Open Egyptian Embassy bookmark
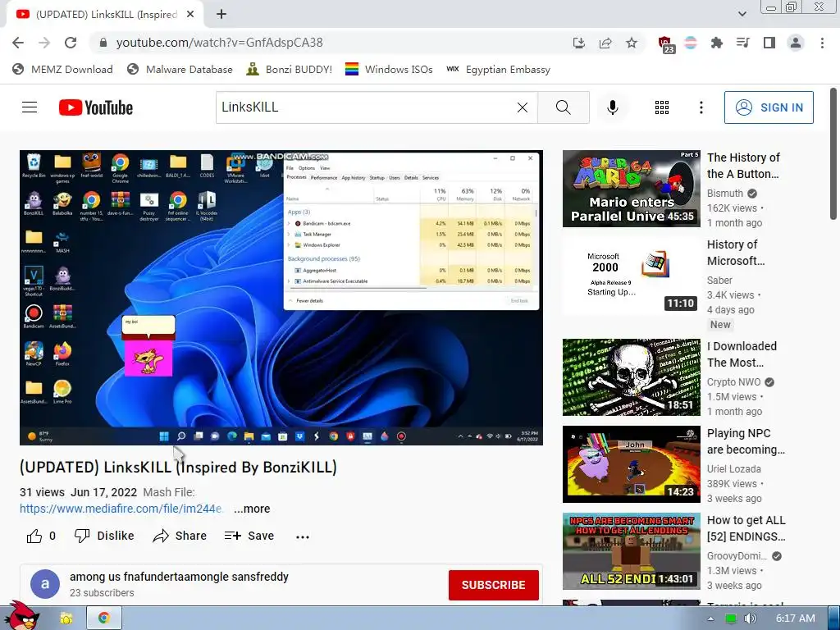This screenshot has height=630, width=840. click(498, 70)
